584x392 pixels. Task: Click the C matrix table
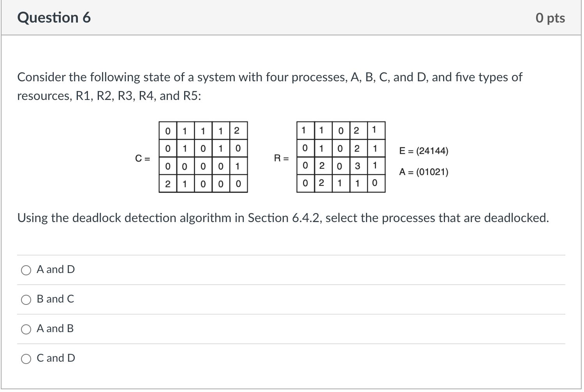[x=203, y=157]
